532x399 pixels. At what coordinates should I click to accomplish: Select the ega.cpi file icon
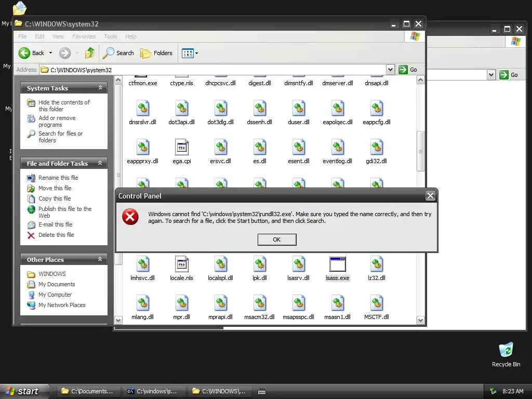click(181, 148)
